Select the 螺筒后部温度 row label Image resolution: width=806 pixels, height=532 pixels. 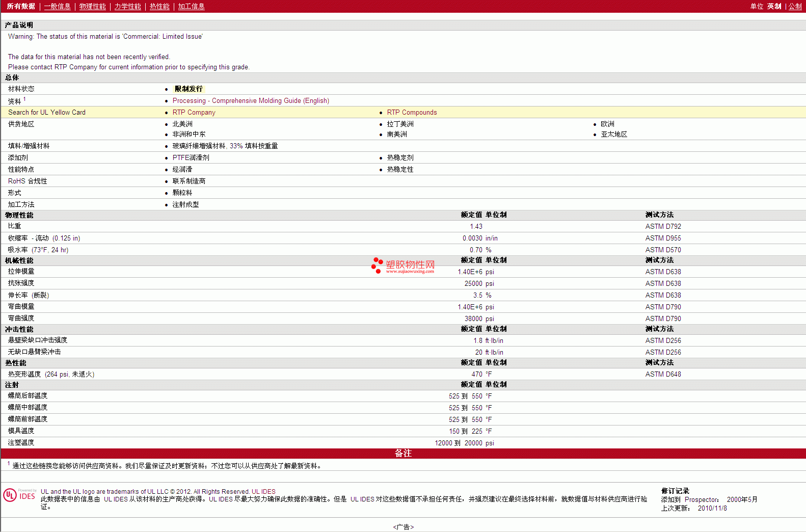click(x=28, y=395)
